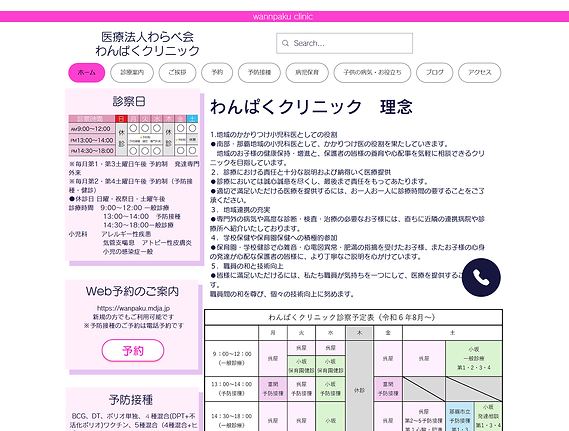Image resolution: width=569 pixels, height=431 pixels.
Task: Open the ホーム navigation tab
Action: coord(87,73)
